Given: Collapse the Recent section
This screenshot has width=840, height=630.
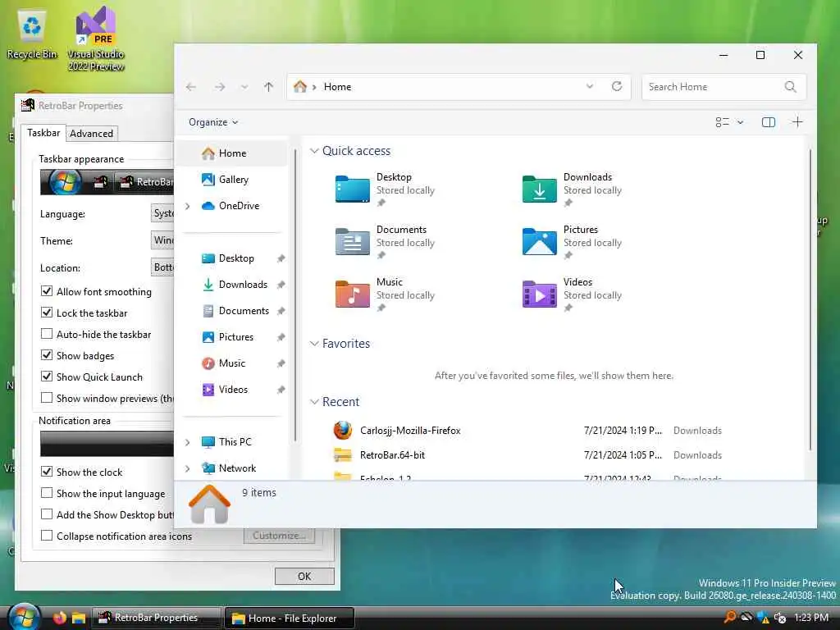Looking at the screenshot, I should click(x=314, y=402).
